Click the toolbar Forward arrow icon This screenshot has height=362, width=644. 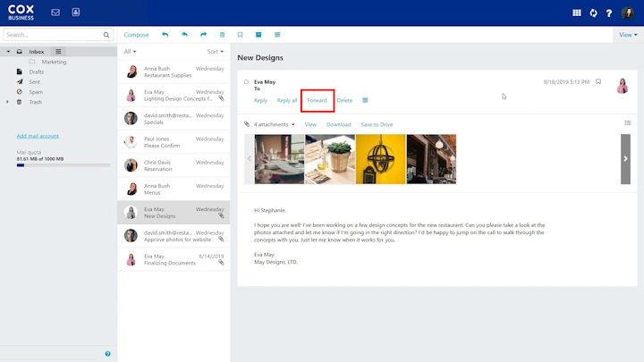tap(203, 35)
